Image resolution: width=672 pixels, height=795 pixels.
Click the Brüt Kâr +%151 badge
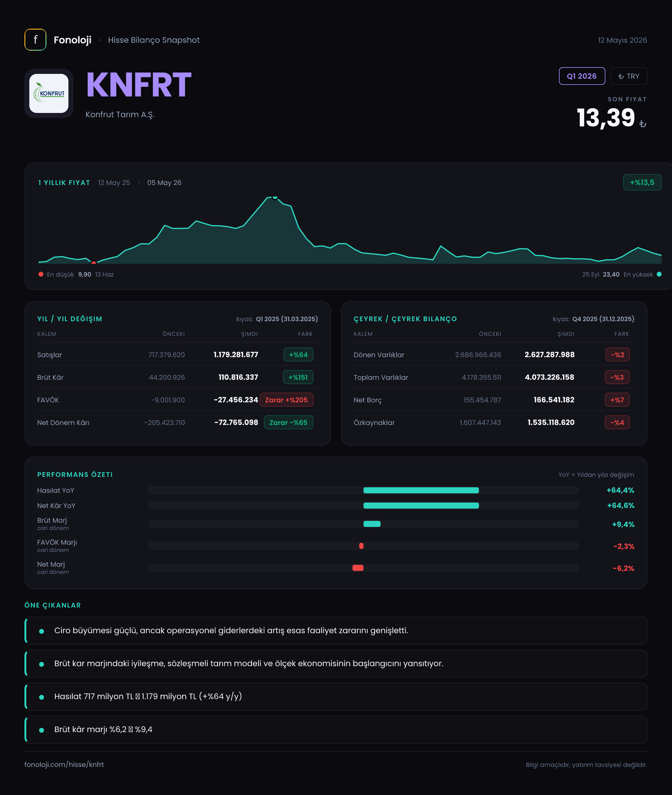[x=298, y=377]
